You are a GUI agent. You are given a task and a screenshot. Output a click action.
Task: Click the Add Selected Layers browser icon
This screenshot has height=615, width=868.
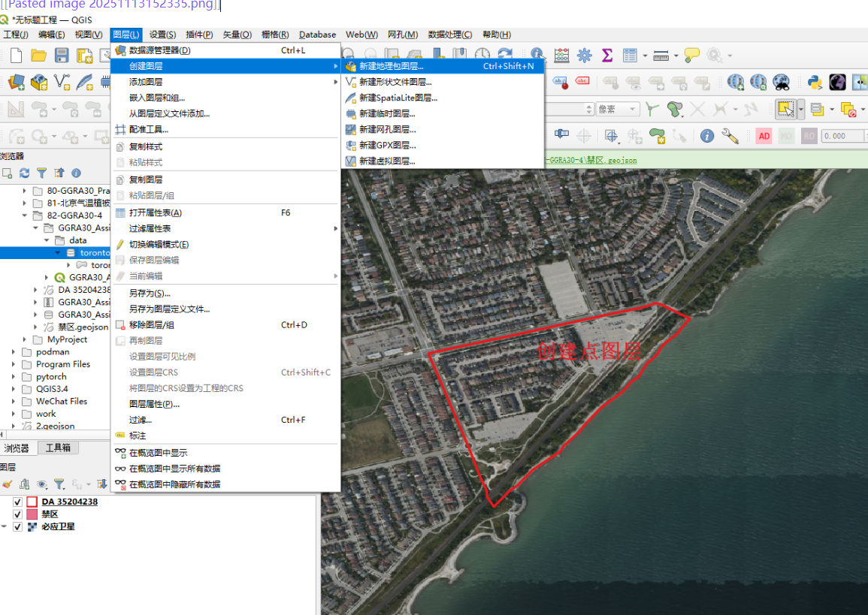[x=8, y=173]
